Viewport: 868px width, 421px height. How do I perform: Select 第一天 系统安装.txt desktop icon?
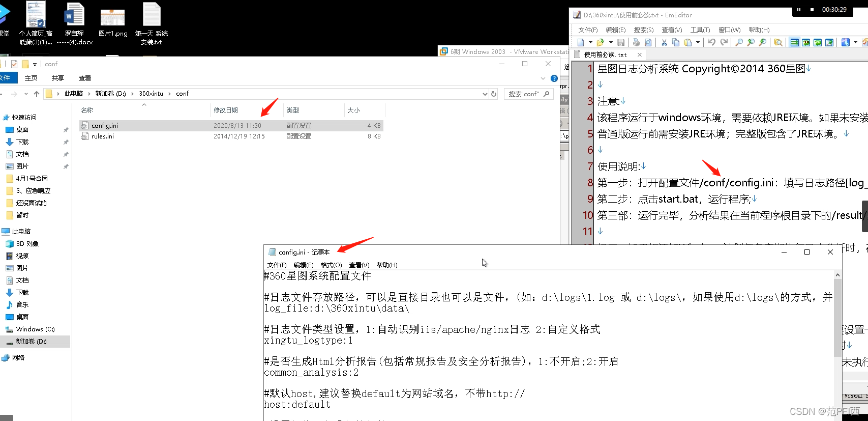click(x=152, y=24)
